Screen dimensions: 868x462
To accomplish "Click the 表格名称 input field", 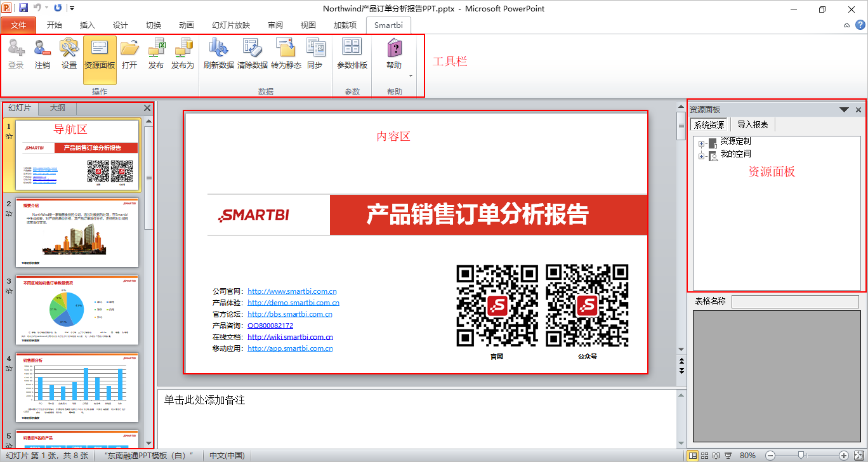I will [x=796, y=301].
